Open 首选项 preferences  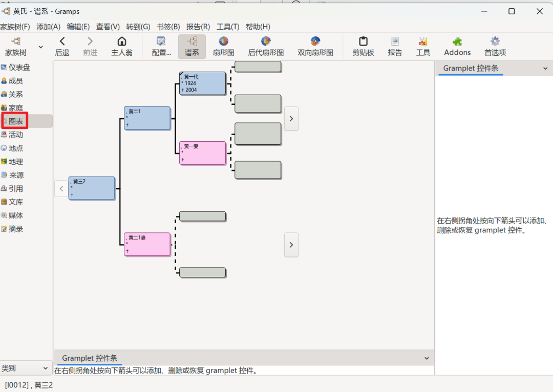point(495,46)
